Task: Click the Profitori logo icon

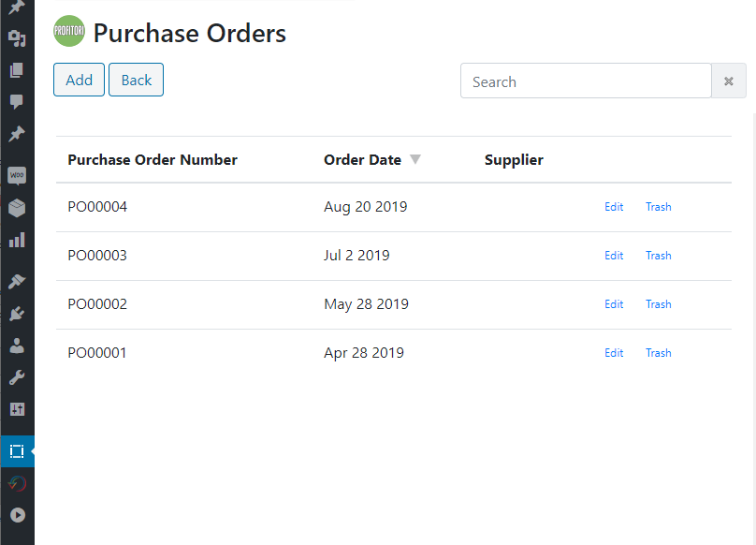Action: coord(69,31)
